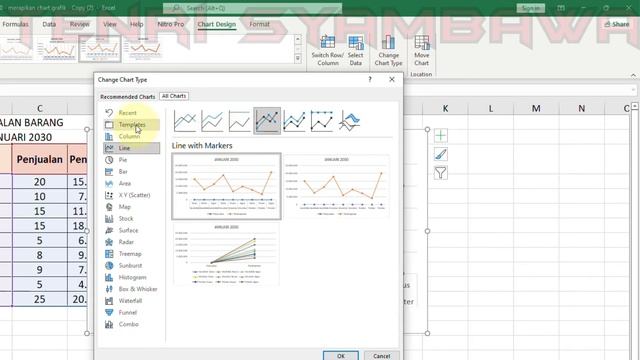This screenshot has width=640, height=360.
Task: Choose Area chart category
Action: [x=131, y=183]
